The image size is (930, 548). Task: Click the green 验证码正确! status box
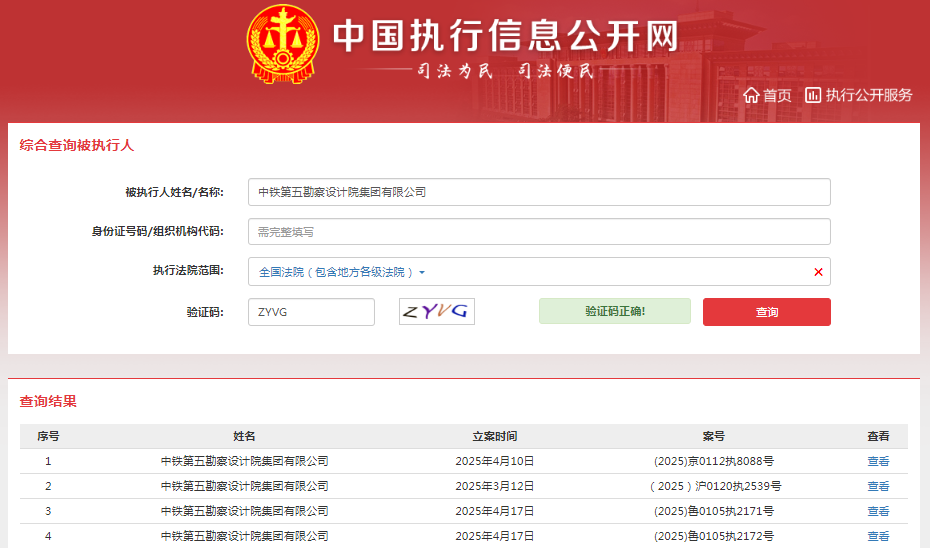pos(614,311)
